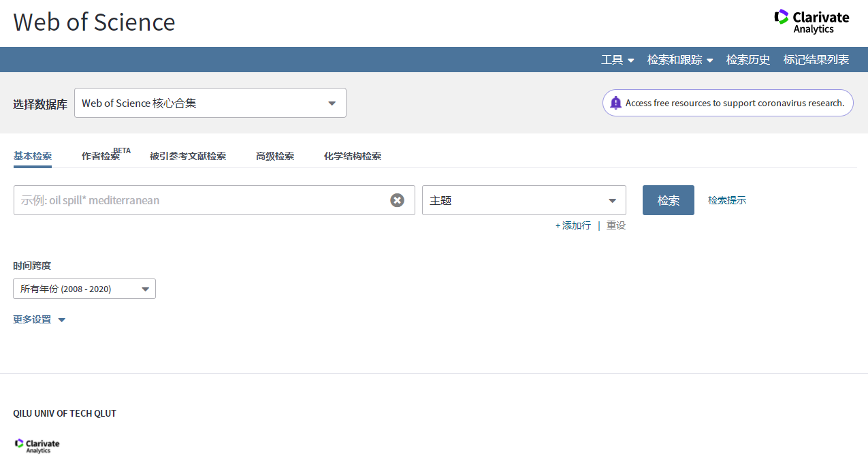Open the 高级检索 tab

coord(275,156)
